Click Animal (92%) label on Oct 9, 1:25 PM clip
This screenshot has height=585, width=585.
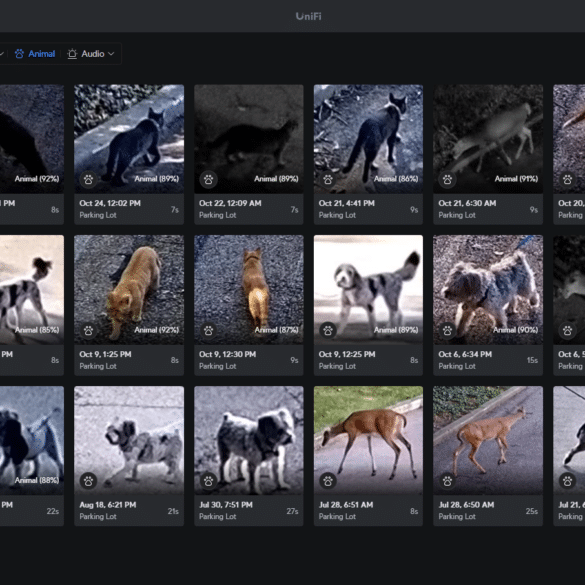click(157, 330)
